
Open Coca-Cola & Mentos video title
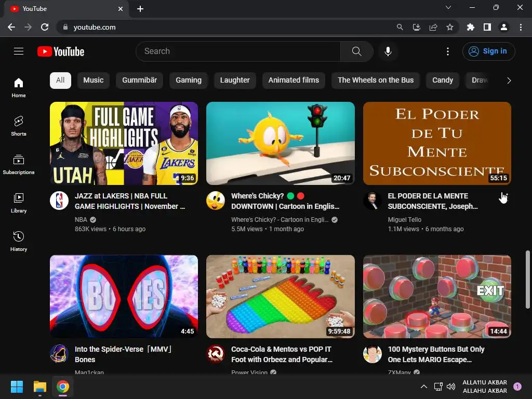[x=282, y=354]
